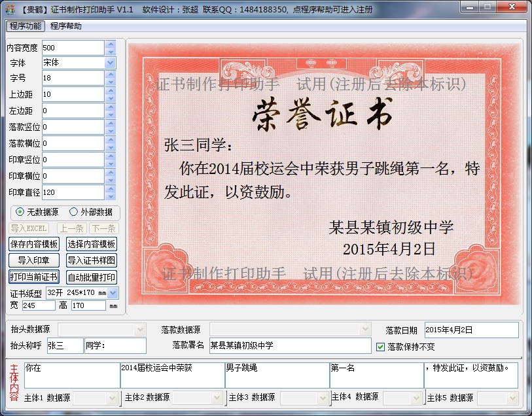Viewport: 532px width, 416px height.
Task: Decrease 上边距 value with down arrow
Action: [111, 98]
